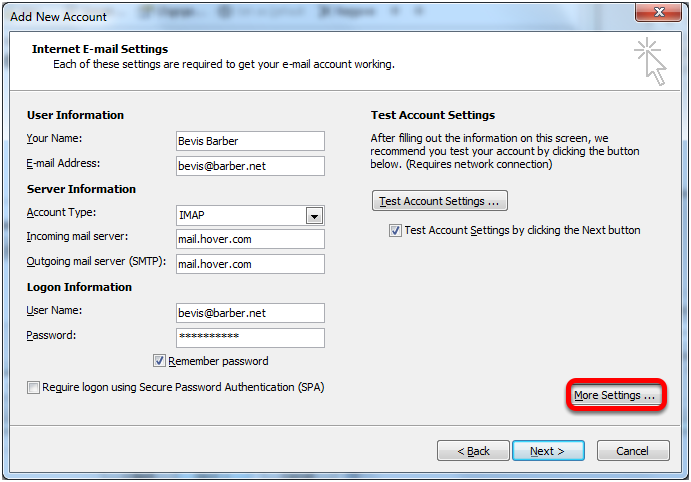
Task: Select the Incoming mail server field
Action: (x=250, y=239)
